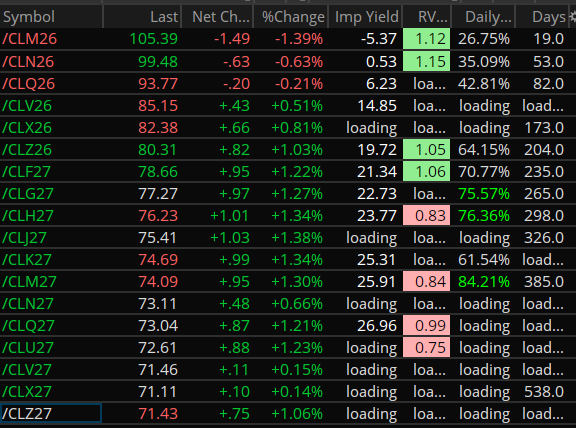Select the /CLG27 symbol
The height and width of the screenshot is (428, 576).
[28, 194]
